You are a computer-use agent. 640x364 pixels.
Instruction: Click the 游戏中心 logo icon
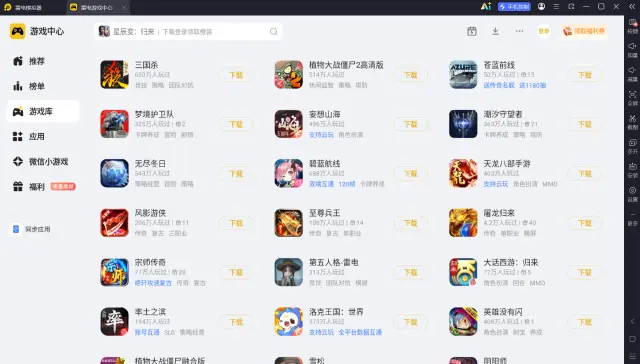pyautogui.click(x=18, y=31)
